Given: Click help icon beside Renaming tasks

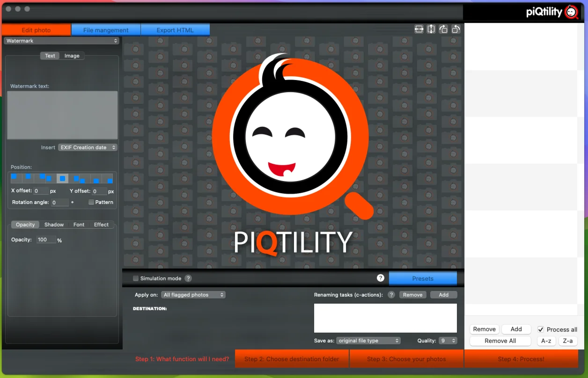Looking at the screenshot, I should pos(391,295).
